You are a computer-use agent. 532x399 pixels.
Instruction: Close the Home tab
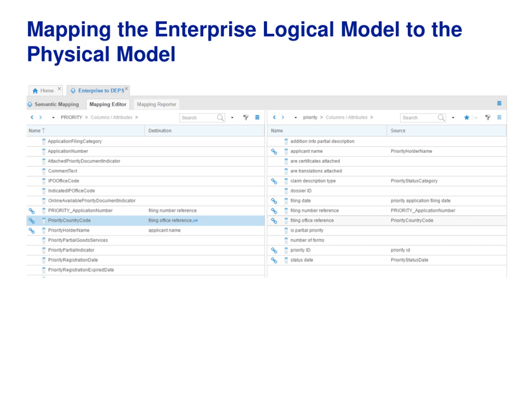[59, 89]
